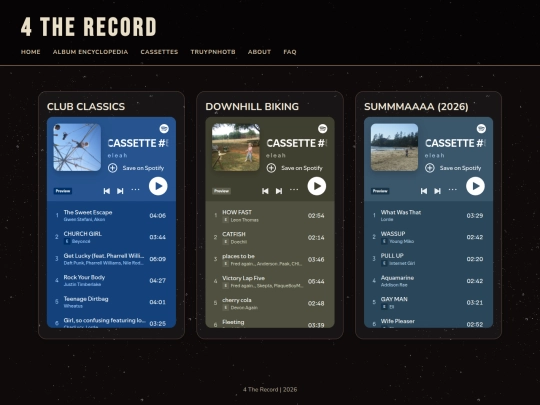
Task: Skip to previous track in SUMMMAAAA player
Action: tap(424, 191)
